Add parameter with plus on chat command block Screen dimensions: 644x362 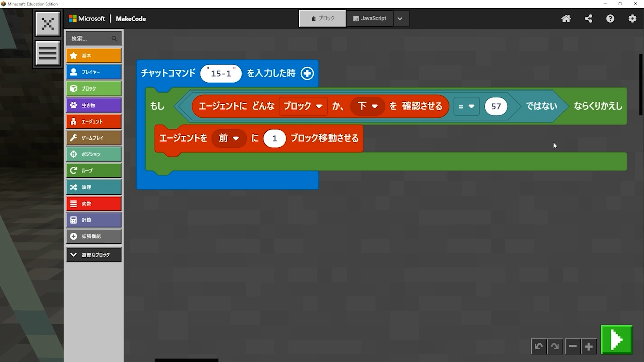tap(307, 73)
